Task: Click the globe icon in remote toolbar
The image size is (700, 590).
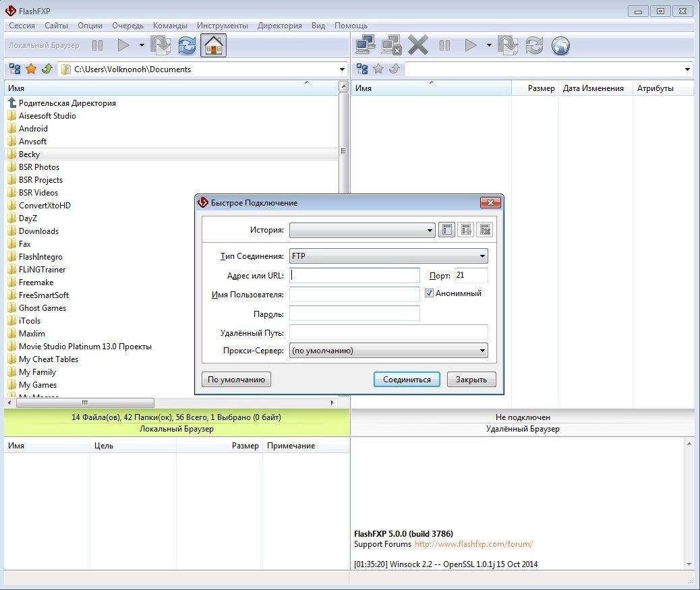Action: coord(560,46)
